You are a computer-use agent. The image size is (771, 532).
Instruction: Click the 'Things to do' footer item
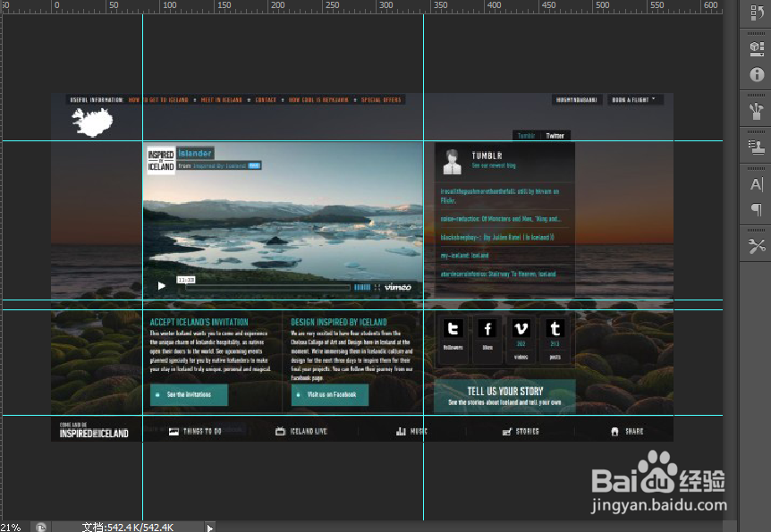pyautogui.click(x=195, y=431)
